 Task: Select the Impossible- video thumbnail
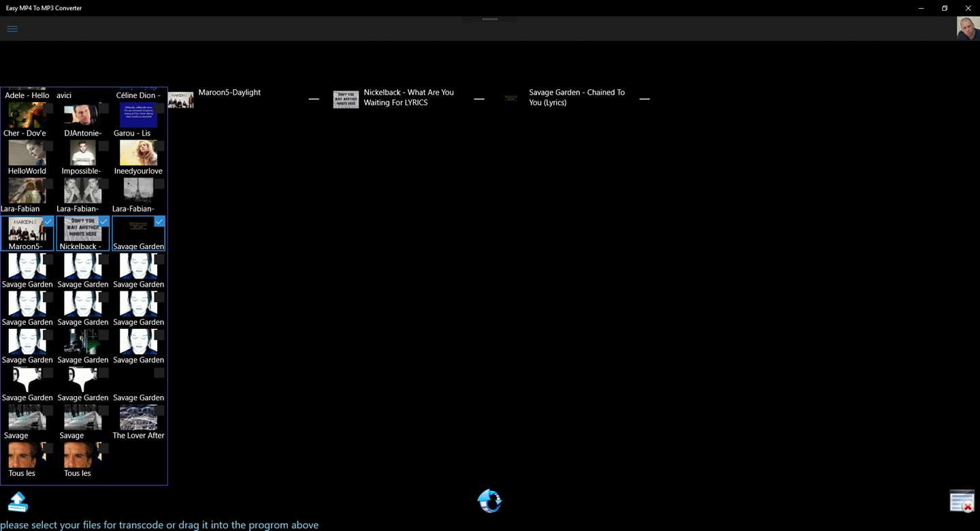82,152
